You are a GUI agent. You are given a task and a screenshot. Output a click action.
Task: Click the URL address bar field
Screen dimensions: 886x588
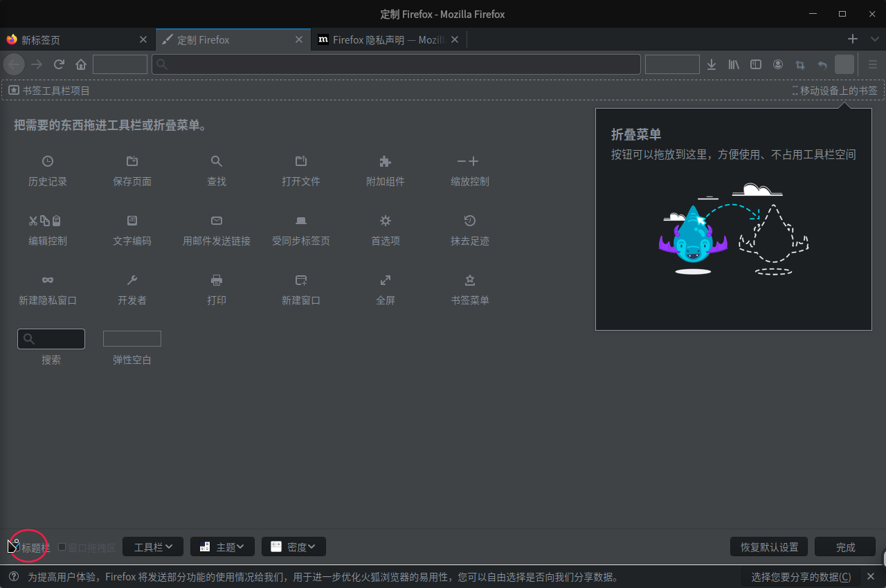click(x=396, y=64)
